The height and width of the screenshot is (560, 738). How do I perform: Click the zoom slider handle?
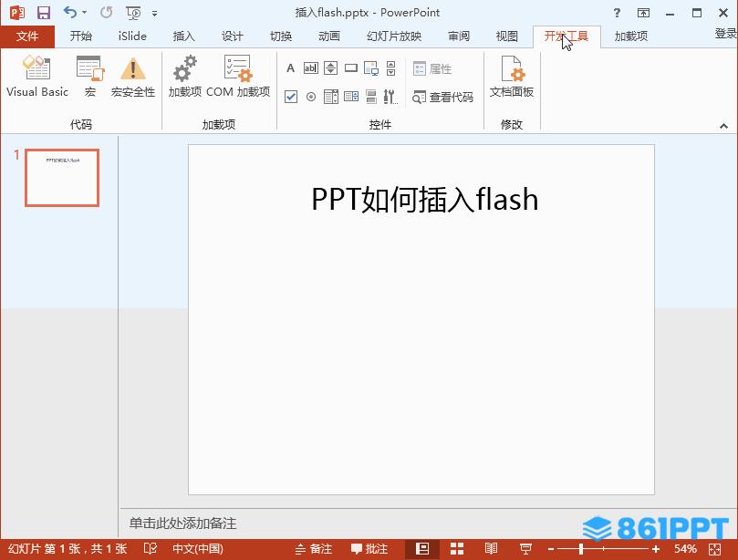[x=581, y=549]
